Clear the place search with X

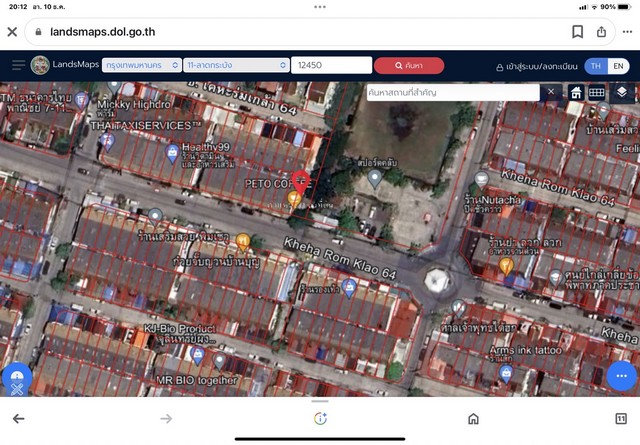click(x=550, y=92)
